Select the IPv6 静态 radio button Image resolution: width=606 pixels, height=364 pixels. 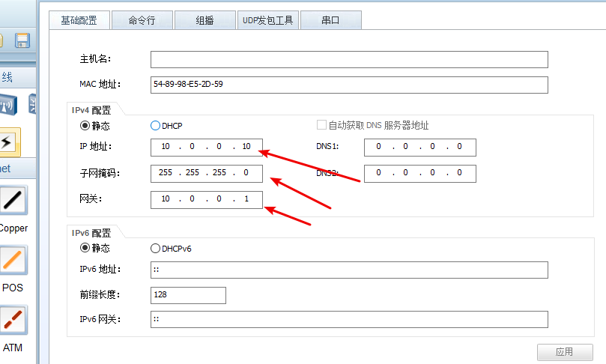(x=85, y=248)
